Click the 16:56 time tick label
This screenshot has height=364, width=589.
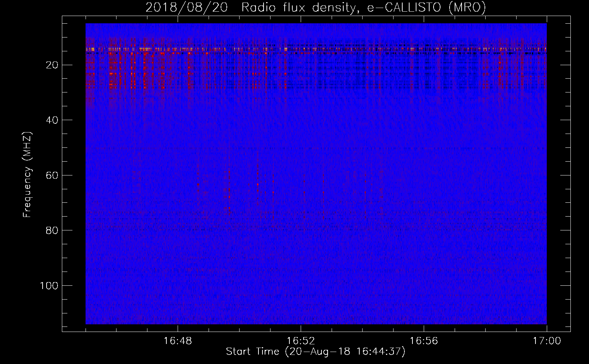[x=424, y=341]
